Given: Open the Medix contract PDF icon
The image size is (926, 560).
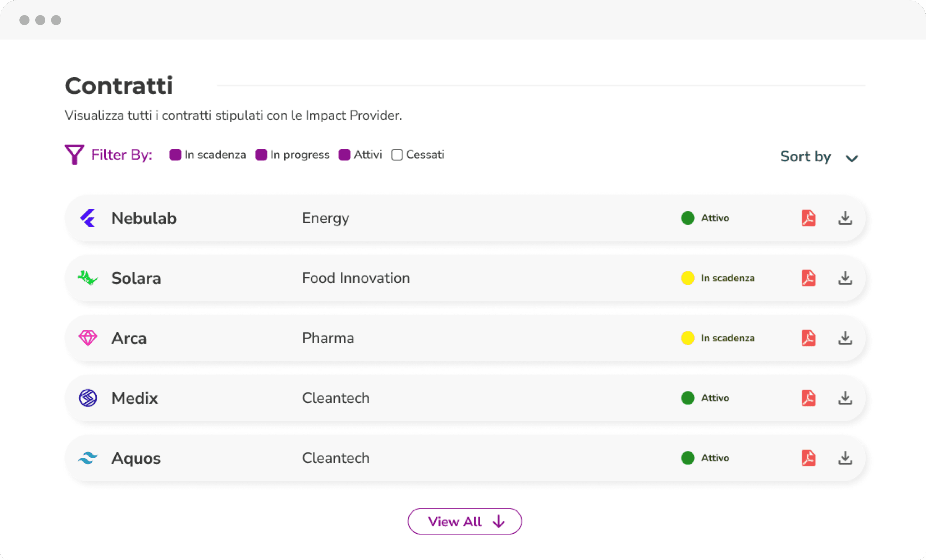Looking at the screenshot, I should 808,398.
